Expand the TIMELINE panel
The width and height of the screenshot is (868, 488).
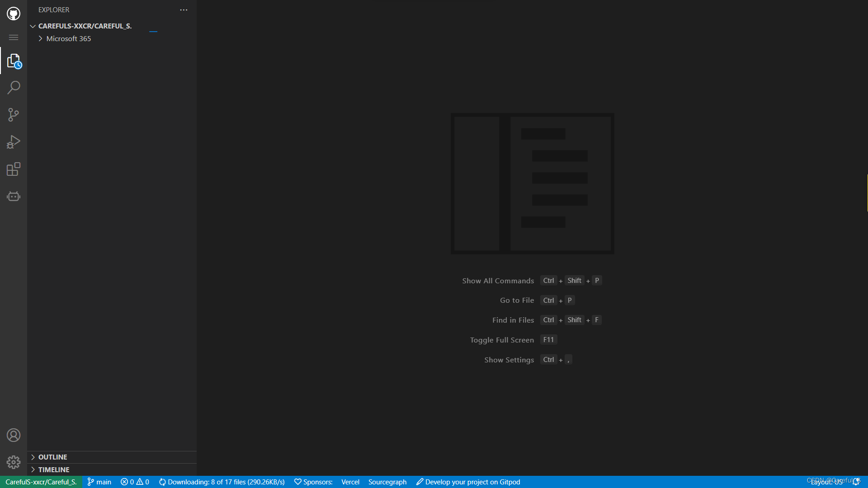[53, 470]
